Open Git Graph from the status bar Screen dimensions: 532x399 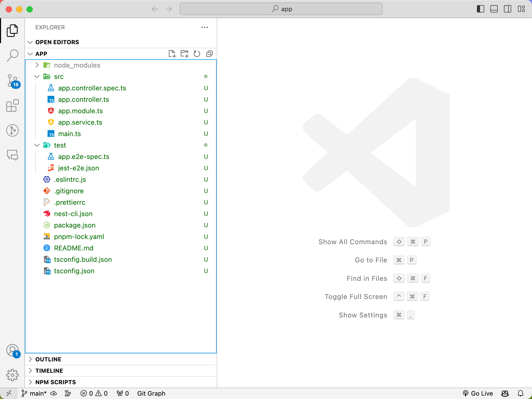[x=151, y=393]
